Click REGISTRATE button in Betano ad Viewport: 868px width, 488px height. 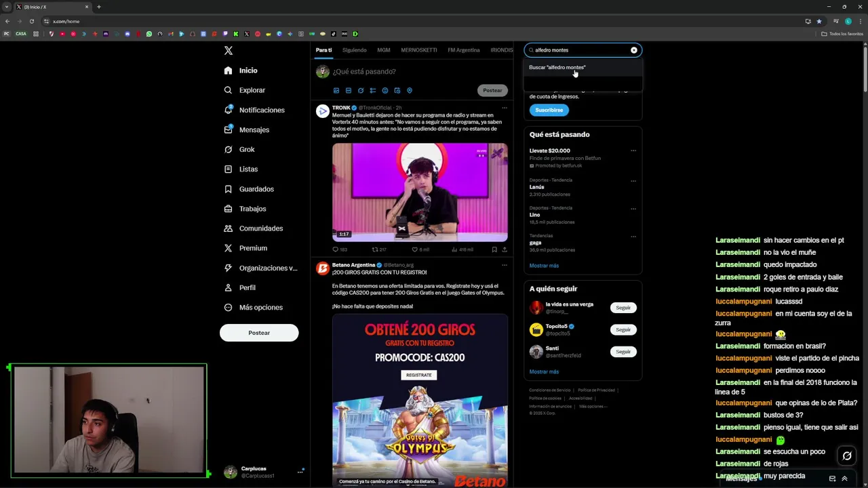(418, 375)
